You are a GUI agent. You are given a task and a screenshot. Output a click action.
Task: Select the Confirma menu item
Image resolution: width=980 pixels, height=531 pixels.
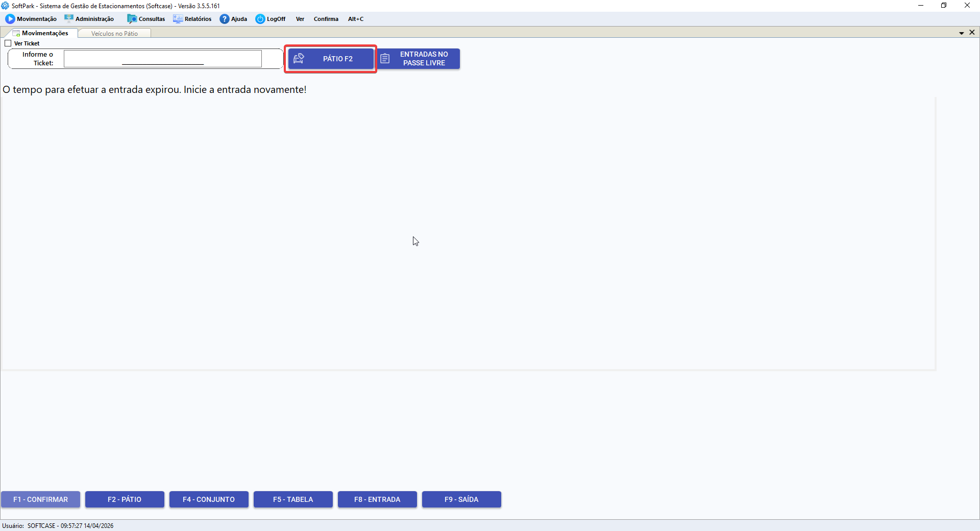point(326,19)
